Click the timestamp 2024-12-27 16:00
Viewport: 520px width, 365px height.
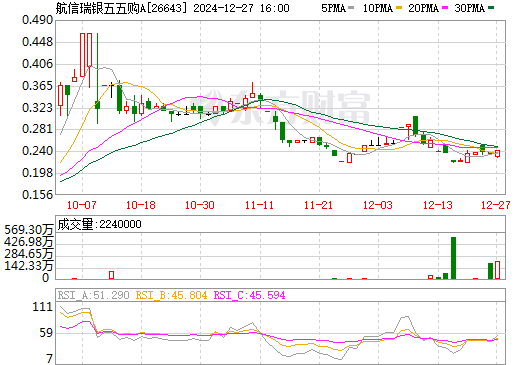tap(241, 8)
